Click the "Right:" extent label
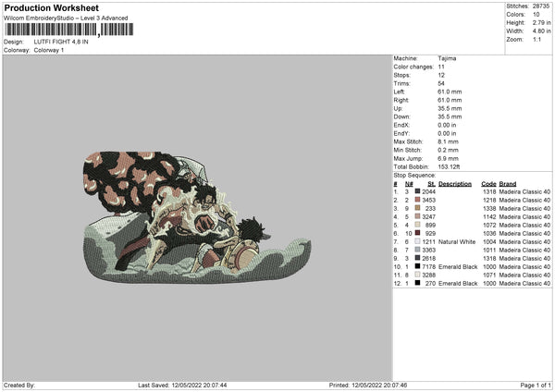The height and width of the screenshot is (392, 555). click(401, 100)
